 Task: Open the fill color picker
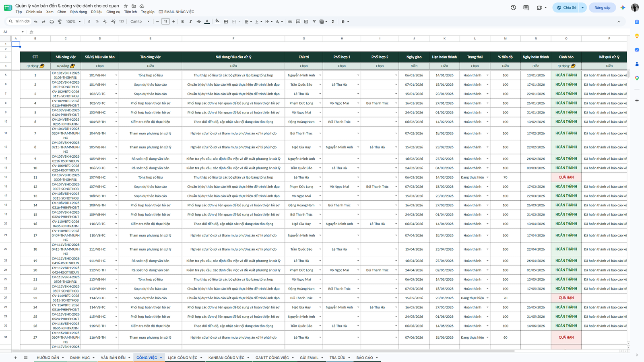point(217,22)
